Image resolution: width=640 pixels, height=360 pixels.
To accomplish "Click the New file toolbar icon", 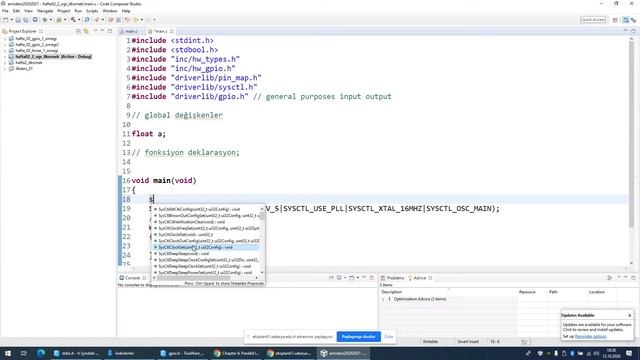I will 6,20.
